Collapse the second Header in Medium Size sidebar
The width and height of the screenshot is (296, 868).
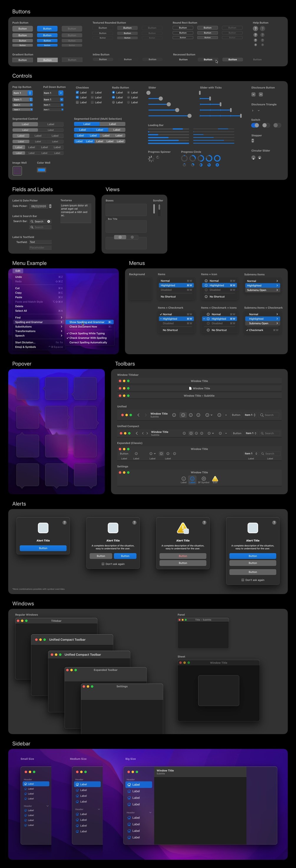(x=99, y=809)
